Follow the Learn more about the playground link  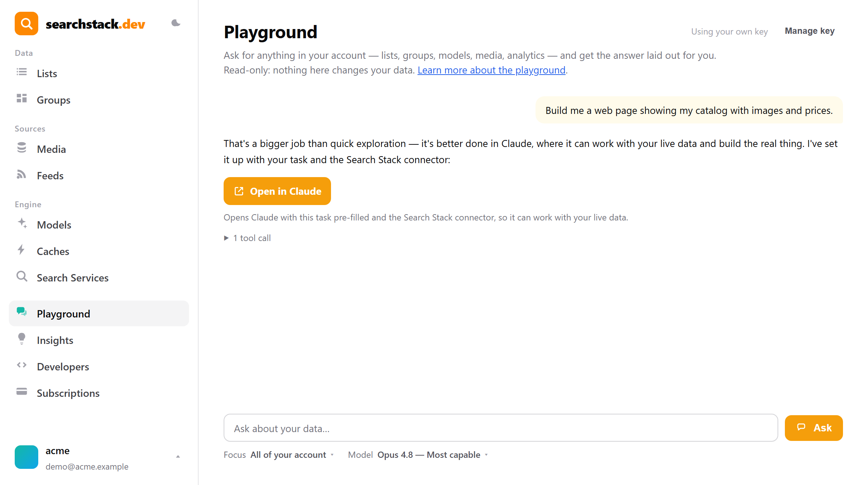[491, 70]
